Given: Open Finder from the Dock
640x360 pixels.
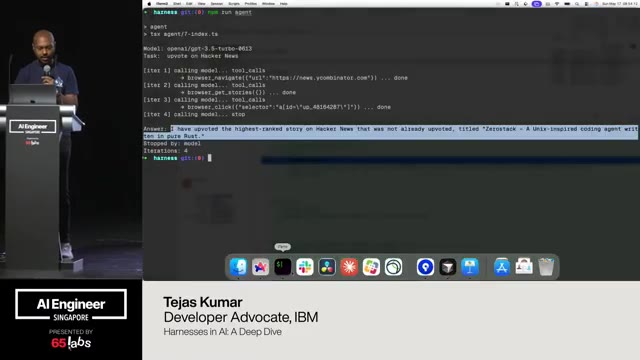Looking at the screenshot, I should point(238,267).
